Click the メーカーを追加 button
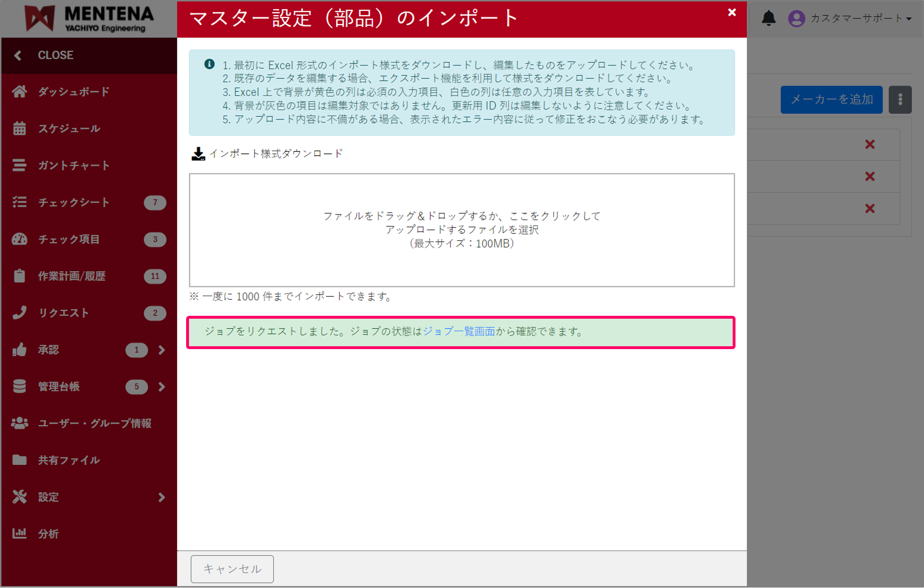The height and width of the screenshot is (588, 924). tap(831, 99)
